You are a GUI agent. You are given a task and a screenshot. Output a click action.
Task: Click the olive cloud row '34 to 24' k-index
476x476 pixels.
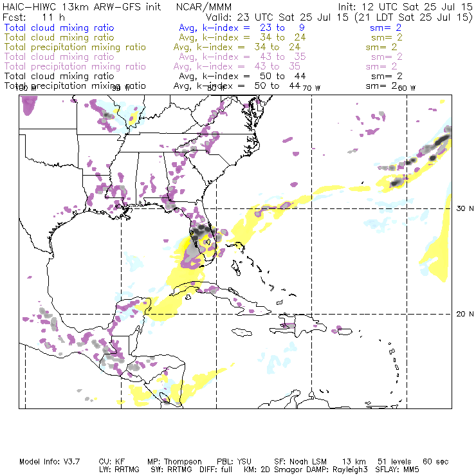tap(282, 37)
